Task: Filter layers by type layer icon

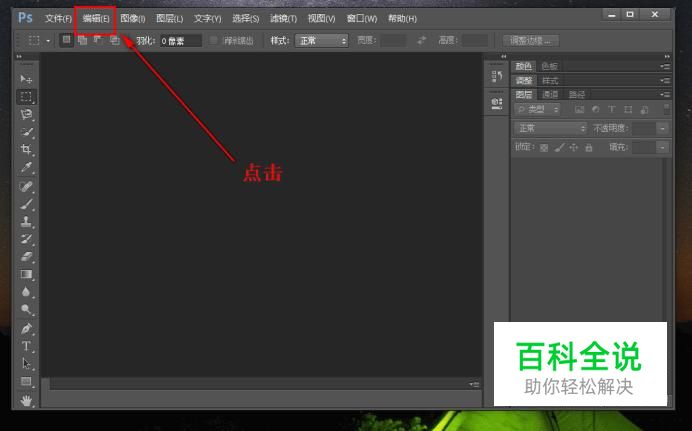Action: click(x=612, y=109)
